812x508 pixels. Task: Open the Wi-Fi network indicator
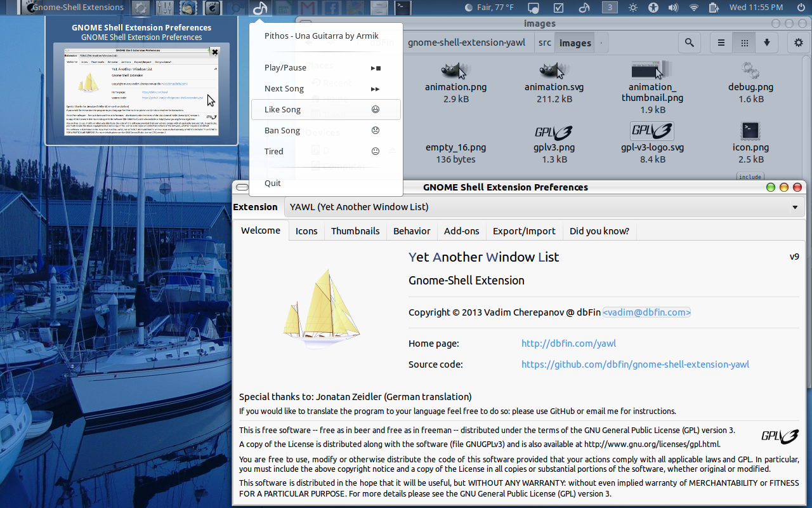[x=694, y=8]
